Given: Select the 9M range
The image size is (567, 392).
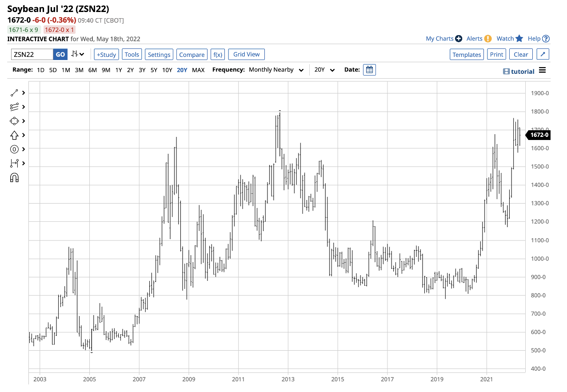Looking at the screenshot, I should (x=106, y=70).
